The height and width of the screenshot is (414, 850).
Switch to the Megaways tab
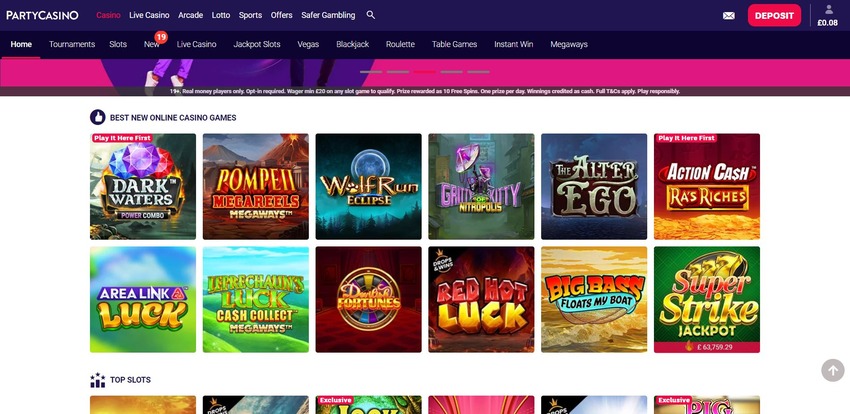(x=569, y=44)
